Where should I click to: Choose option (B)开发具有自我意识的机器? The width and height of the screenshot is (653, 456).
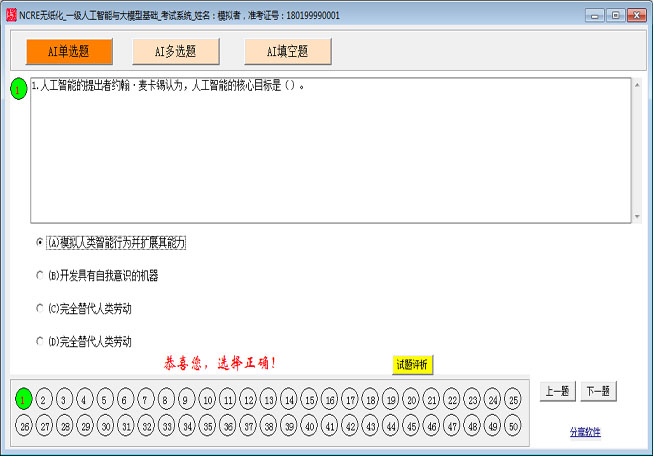[x=97, y=276]
